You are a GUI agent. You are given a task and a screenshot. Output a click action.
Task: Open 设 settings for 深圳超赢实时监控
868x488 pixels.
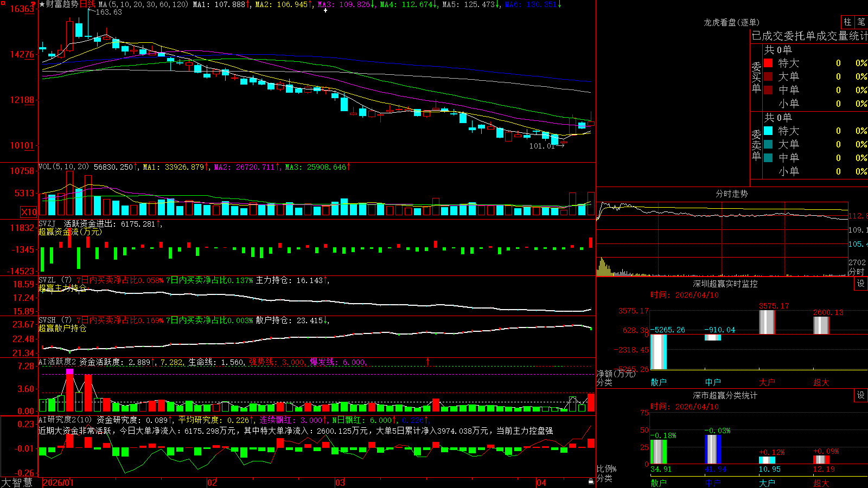861,284
